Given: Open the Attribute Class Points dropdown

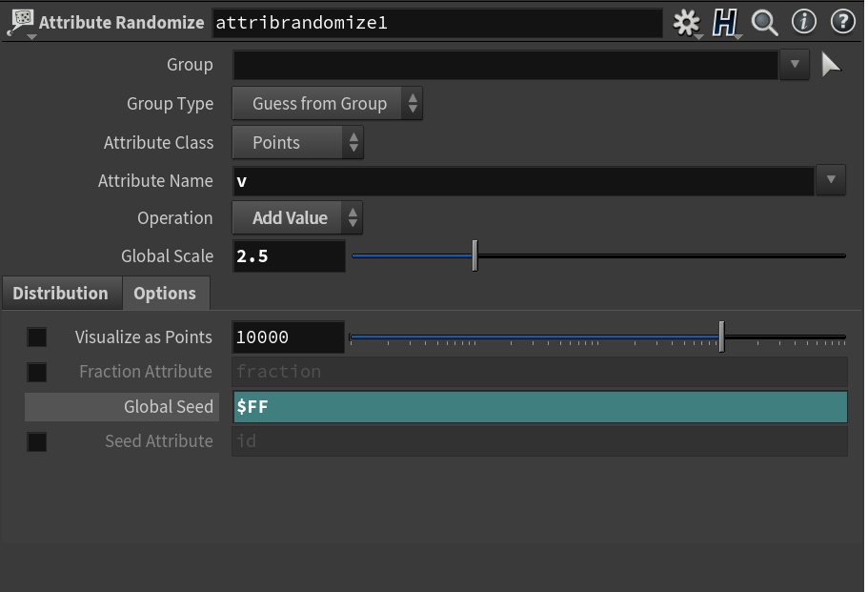Looking at the screenshot, I should (298, 143).
